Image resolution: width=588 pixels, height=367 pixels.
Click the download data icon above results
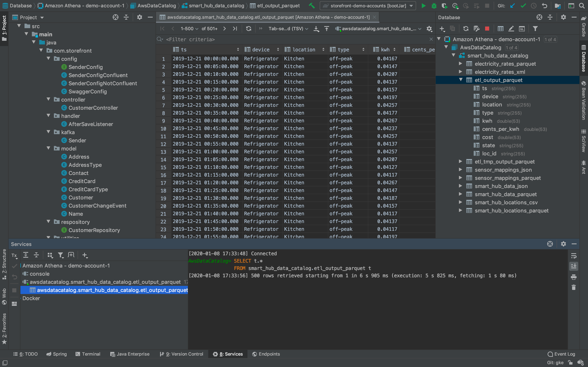[x=316, y=28]
